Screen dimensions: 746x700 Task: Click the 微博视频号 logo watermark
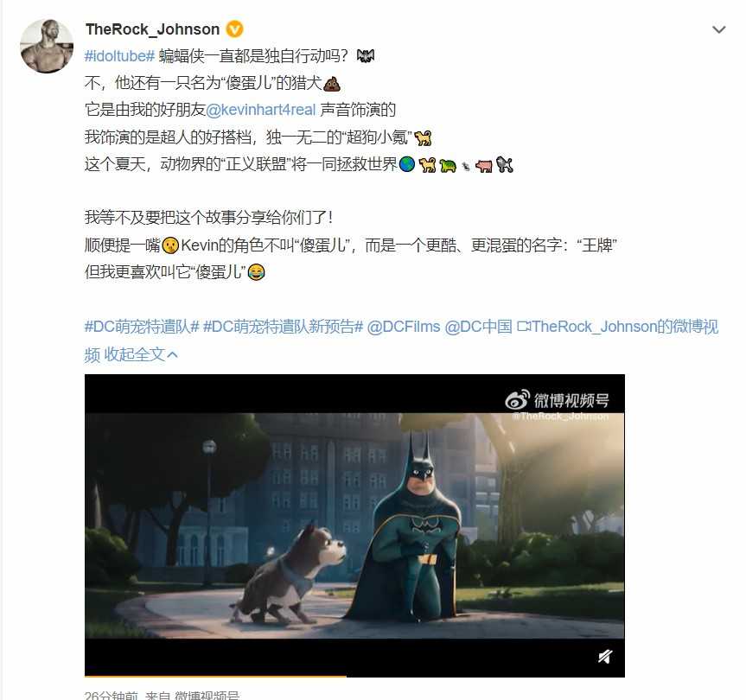pos(557,400)
